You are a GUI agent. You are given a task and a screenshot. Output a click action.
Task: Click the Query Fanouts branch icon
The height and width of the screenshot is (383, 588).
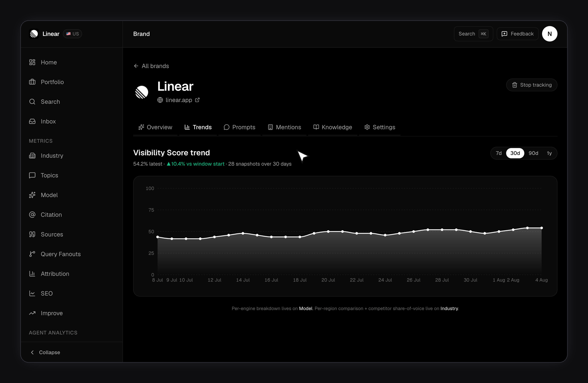(32, 254)
